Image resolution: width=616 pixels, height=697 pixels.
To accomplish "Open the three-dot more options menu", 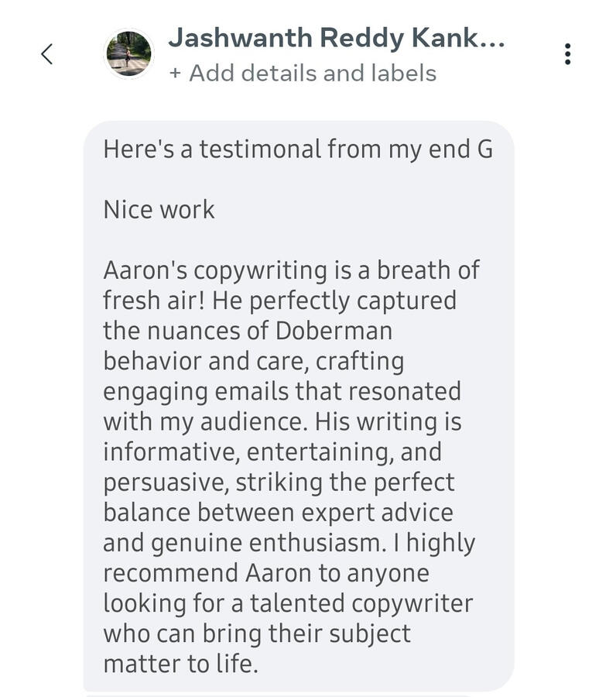I will click(x=568, y=54).
